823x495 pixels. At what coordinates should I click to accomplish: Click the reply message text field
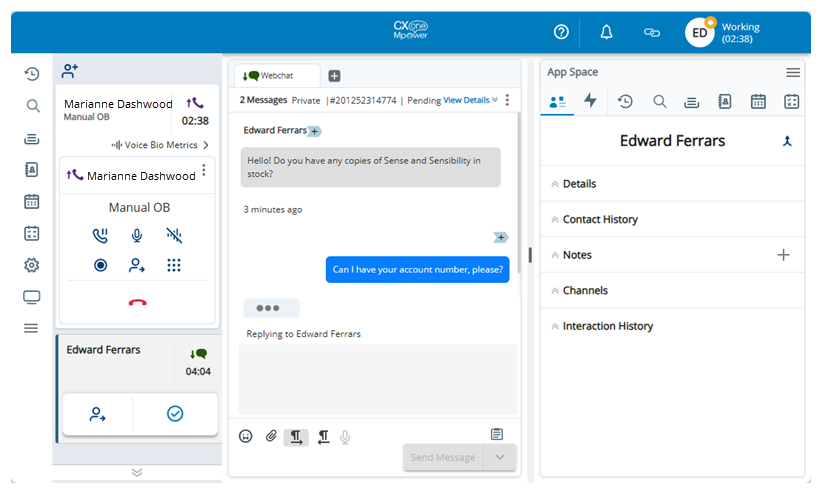coord(377,378)
